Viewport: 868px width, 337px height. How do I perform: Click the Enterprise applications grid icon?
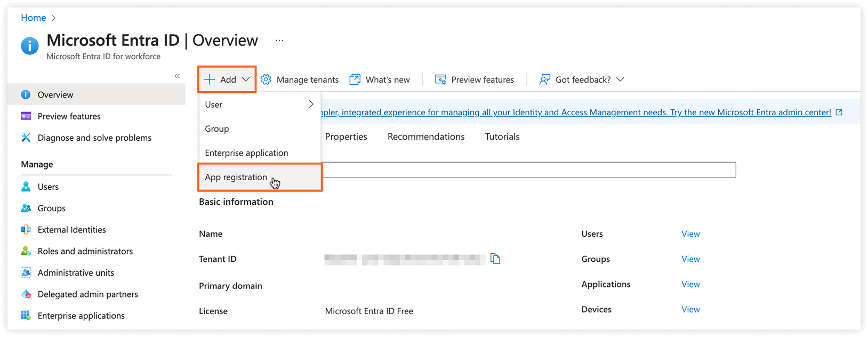pyautogui.click(x=26, y=316)
